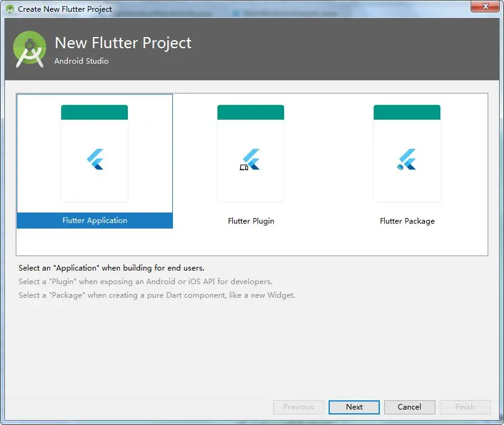Viewport: 504px width, 425px height.
Task: Click the 'New Flutter Project' heading
Action: (123, 43)
